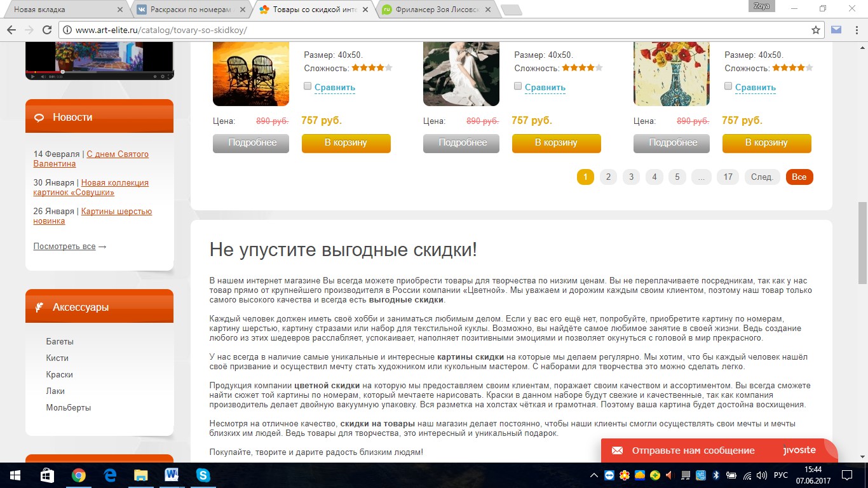
Task: Click the page vertical scrollbar thumb
Action: [x=862, y=243]
